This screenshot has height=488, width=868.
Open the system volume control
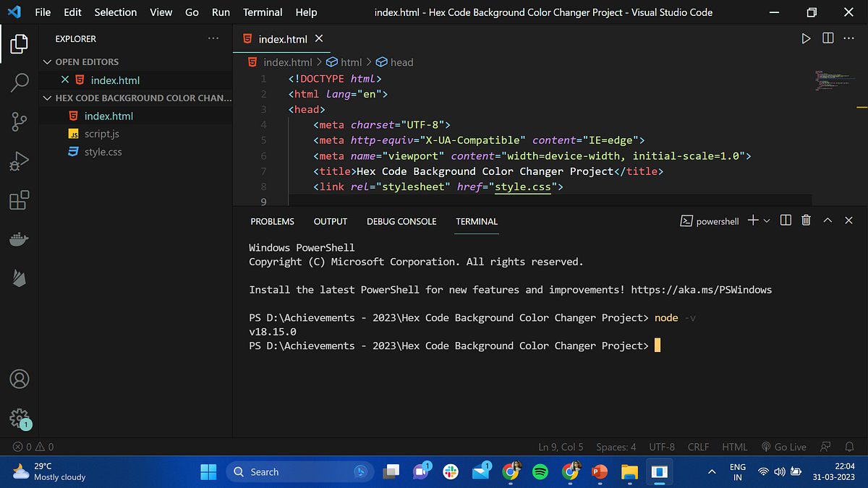click(779, 471)
